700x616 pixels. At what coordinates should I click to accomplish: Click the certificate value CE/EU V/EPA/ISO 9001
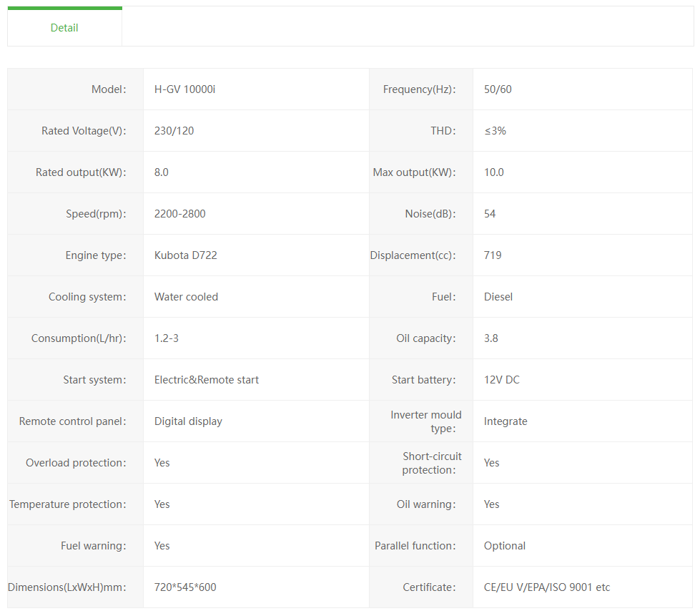(546, 587)
